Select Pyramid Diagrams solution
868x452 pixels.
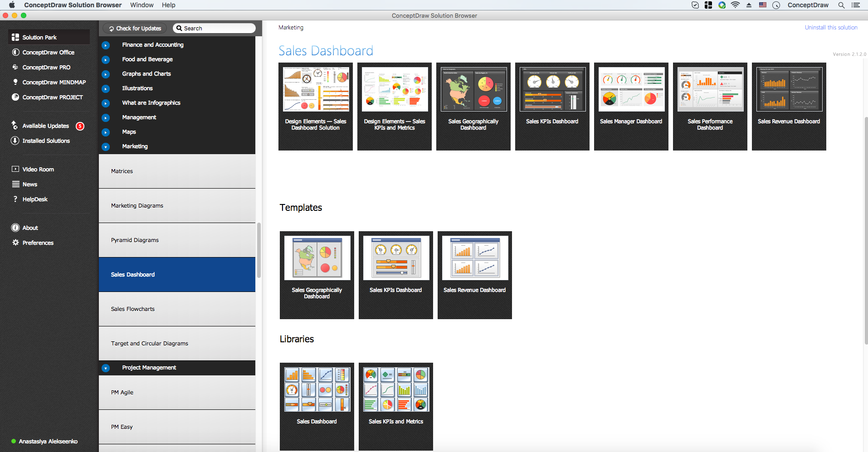point(177,240)
